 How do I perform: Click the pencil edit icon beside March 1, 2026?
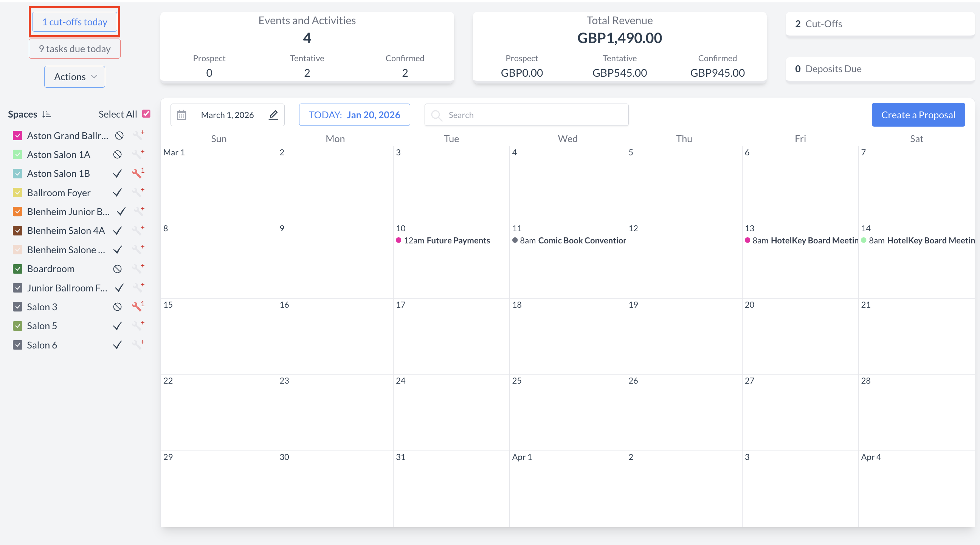click(273, 115)
